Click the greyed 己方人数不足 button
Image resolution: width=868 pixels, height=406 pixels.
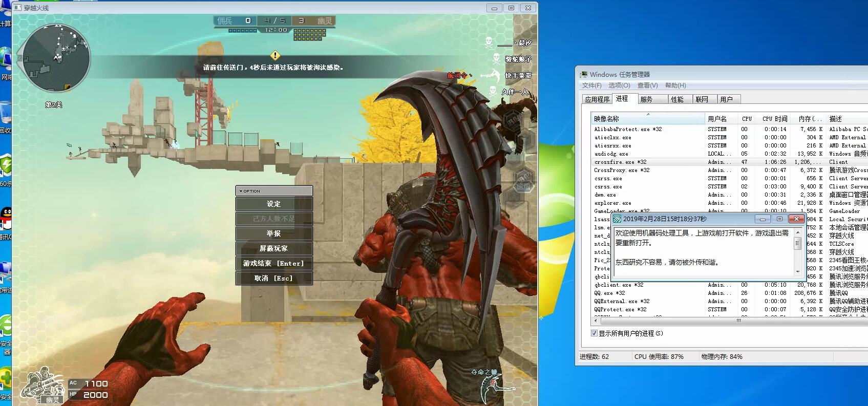274,219
